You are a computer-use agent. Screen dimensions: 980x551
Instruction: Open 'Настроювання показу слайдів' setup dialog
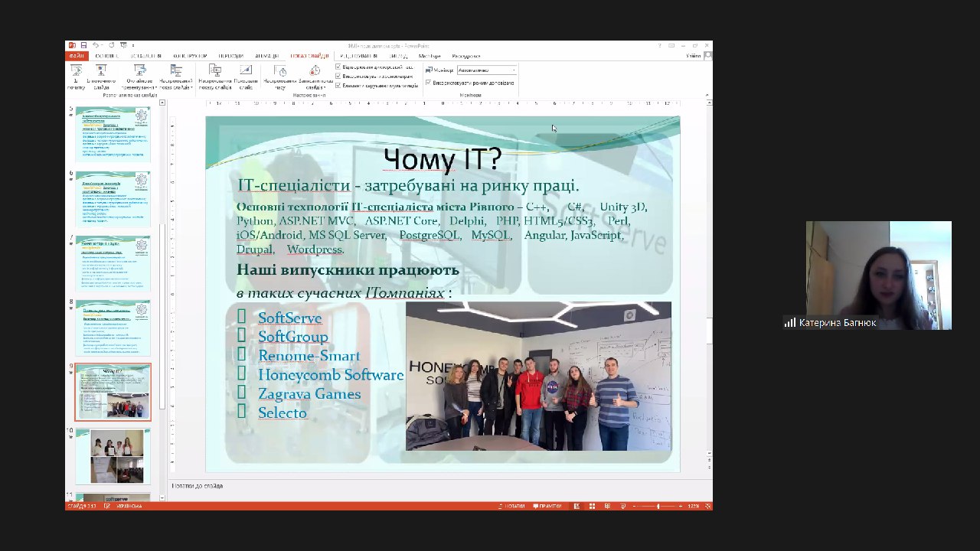(x=215, y=77)
